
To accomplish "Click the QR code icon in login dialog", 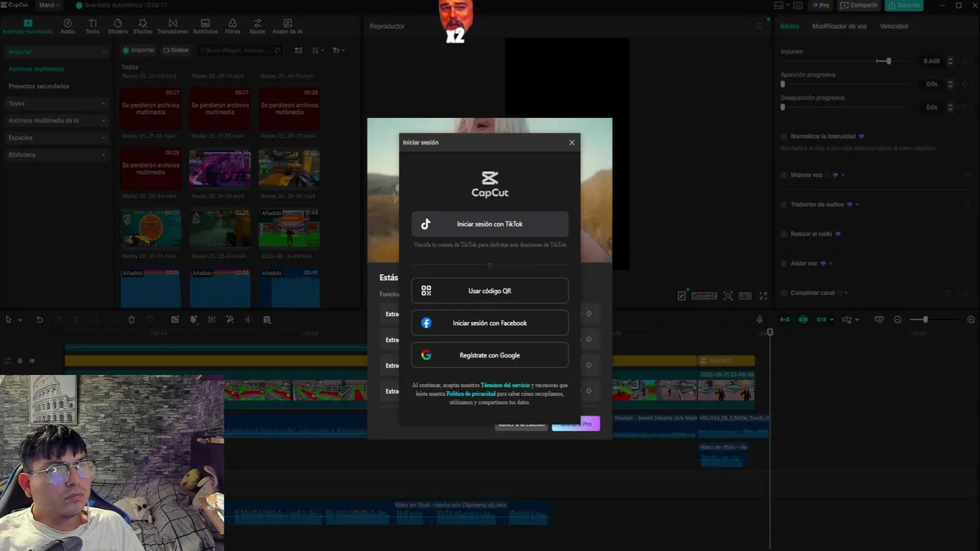I will [426, 291].
